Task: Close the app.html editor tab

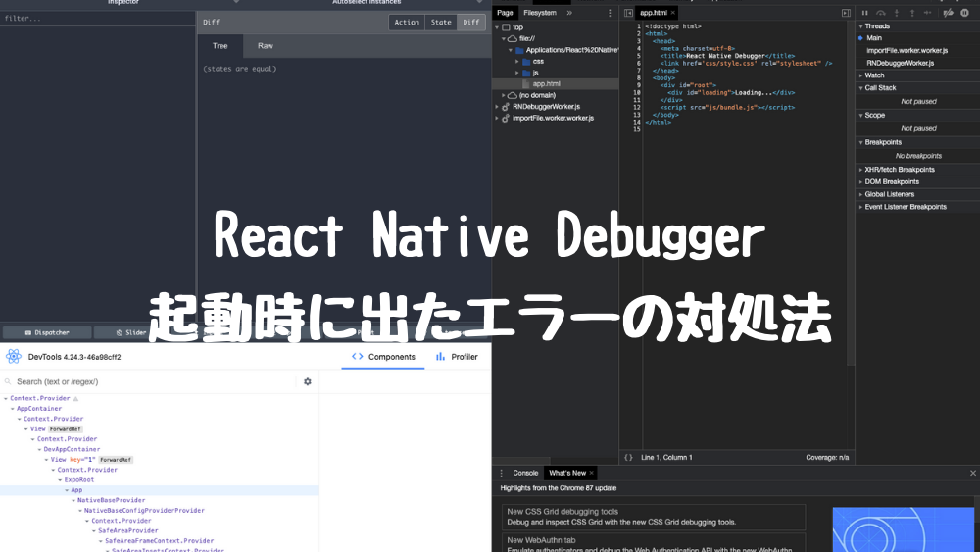Action: pos(673,13)
